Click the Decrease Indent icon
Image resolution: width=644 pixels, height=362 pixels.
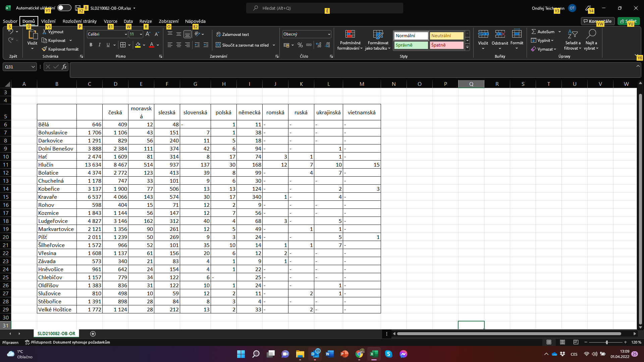click(x=197, y=45)
